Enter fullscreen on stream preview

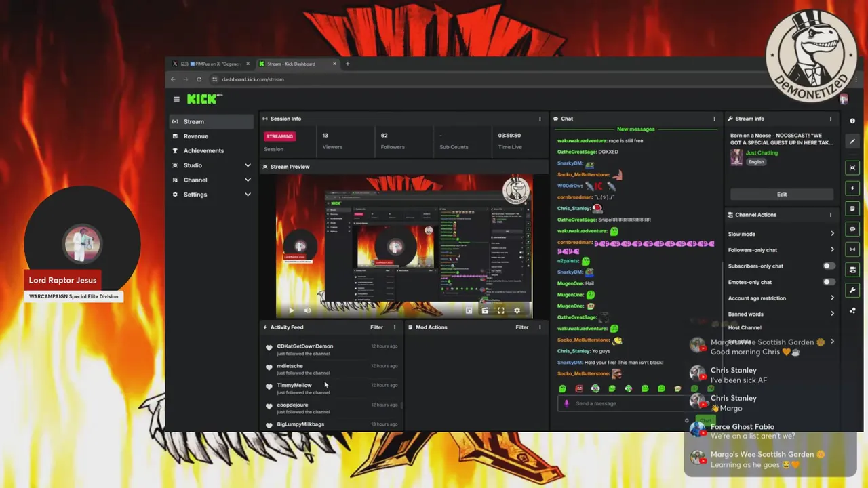tap(500, 310)
